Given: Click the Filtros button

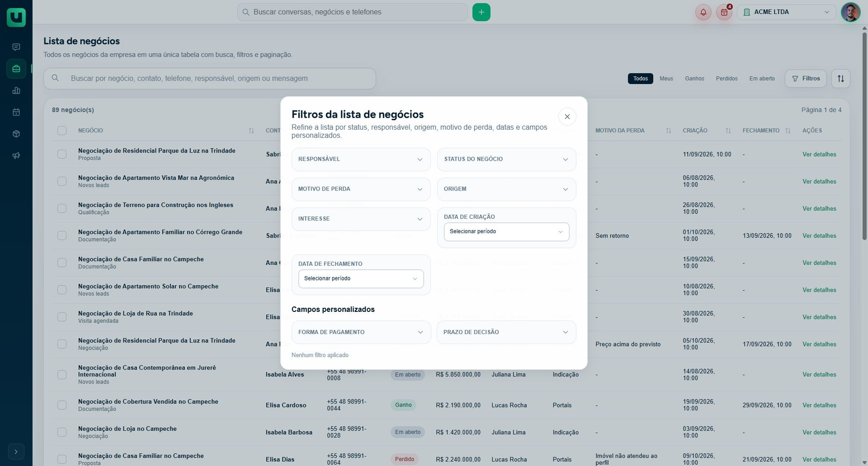Looking at the screenshot, I should (x=806, y=79).
